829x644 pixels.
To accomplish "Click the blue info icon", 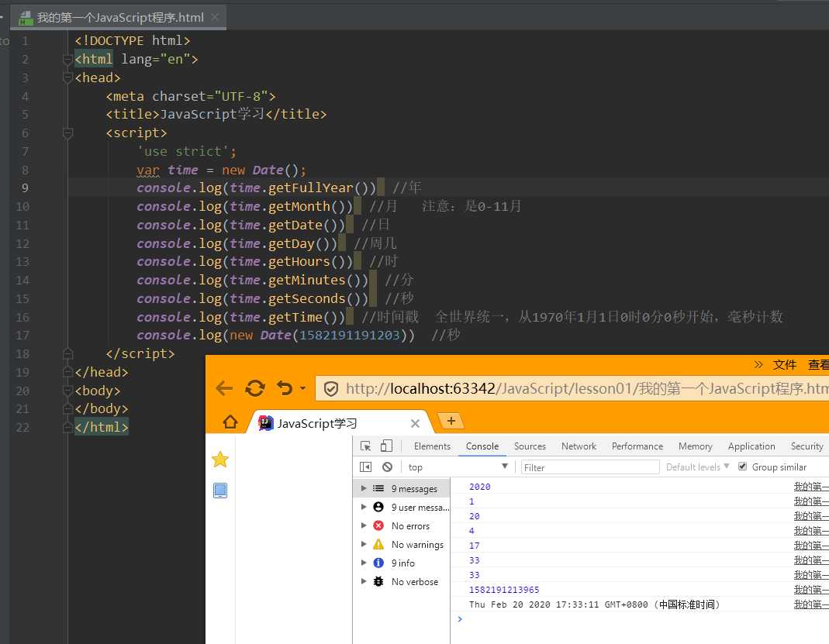I will [378, 563].
